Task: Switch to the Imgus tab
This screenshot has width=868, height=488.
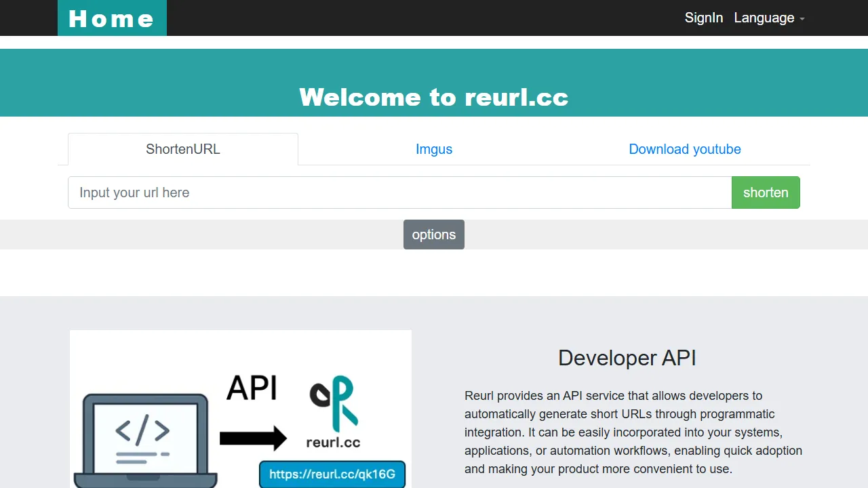Action: click(434, 149)
